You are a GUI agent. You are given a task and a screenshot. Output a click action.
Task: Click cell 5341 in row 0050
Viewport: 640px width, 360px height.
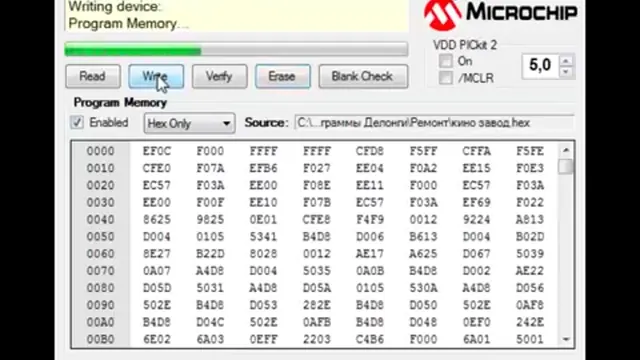click(x=263, y=237)
